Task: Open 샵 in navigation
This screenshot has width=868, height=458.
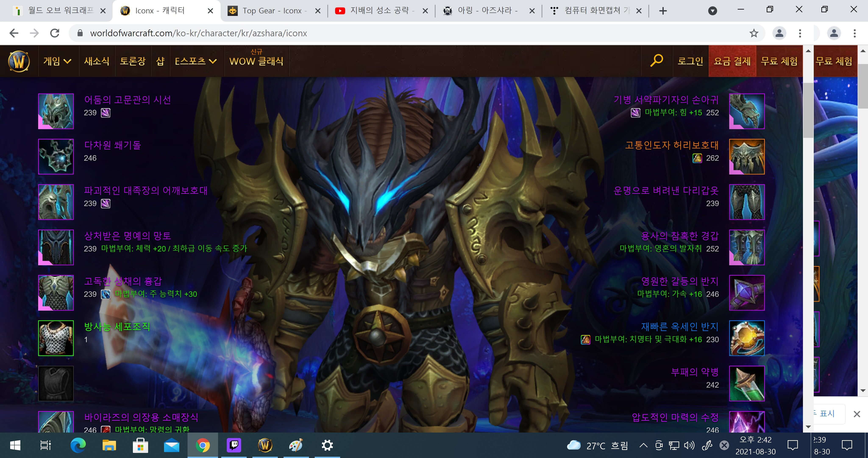Action: point(160,61)
